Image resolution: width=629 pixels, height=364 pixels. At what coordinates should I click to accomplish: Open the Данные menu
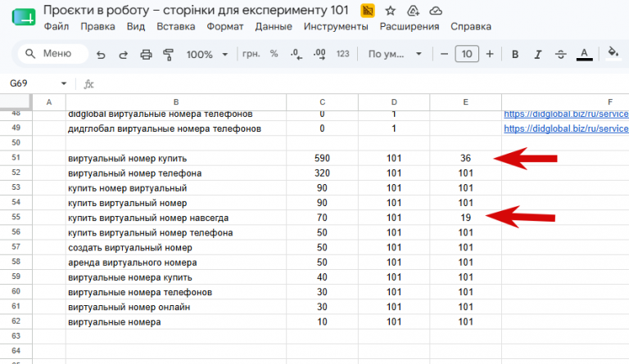pos(274,26)
